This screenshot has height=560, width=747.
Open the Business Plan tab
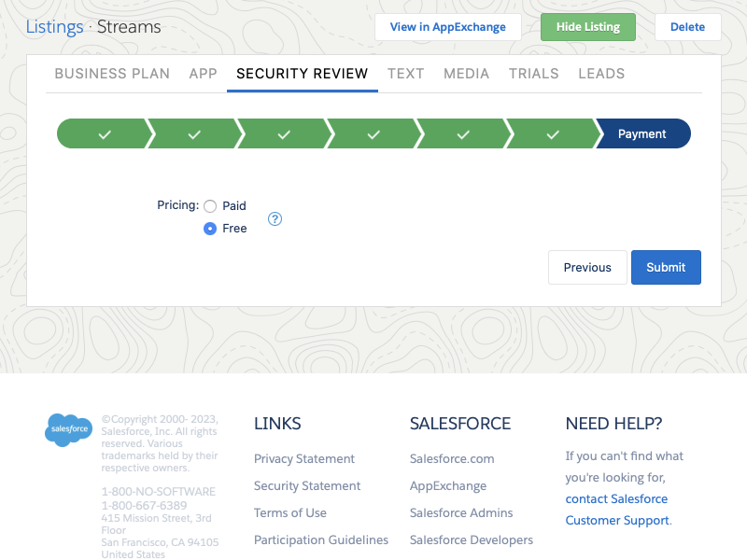click(x=112, y=74)
